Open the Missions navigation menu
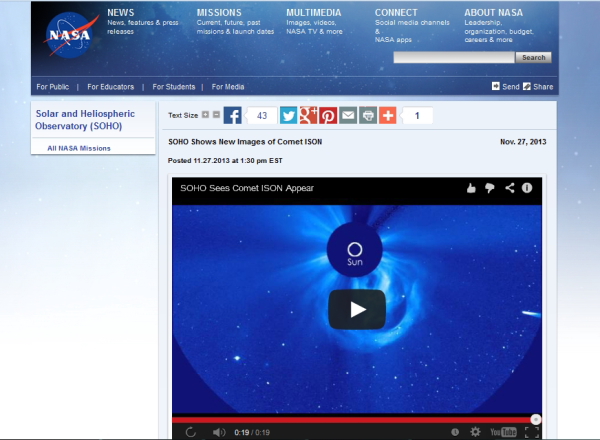This screenshot has width=600, height=440. pyautogui.click(x=218, y=13)
